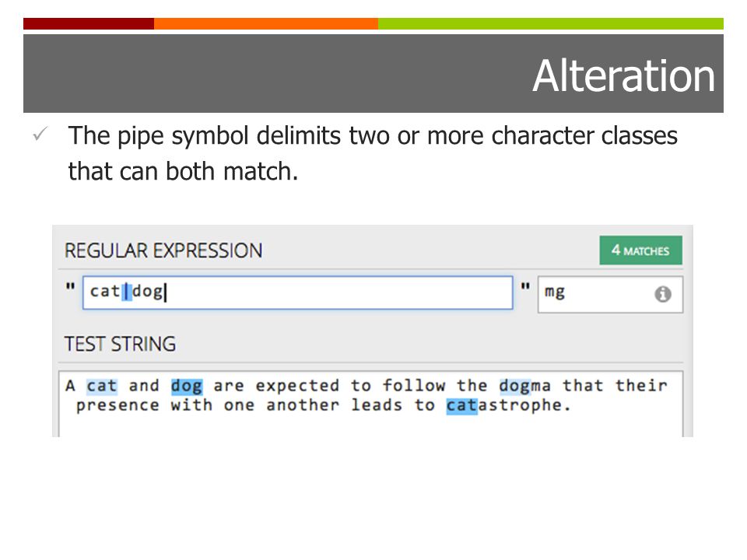Click the info icon in the flags field

663,294
